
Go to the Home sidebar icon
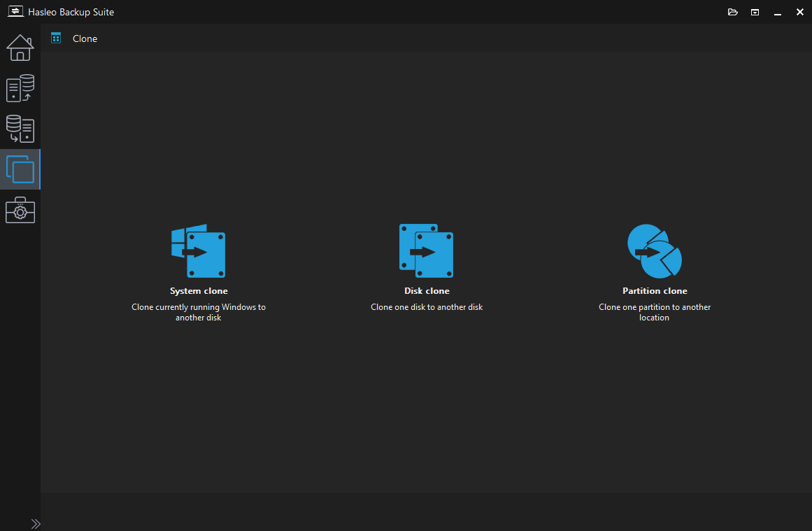[20, 48]
